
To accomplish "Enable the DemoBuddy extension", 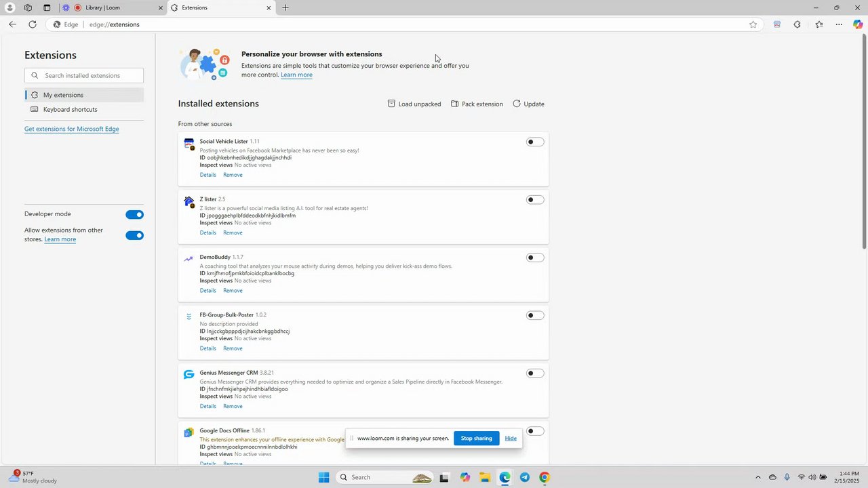I will [x=535, y=258].
